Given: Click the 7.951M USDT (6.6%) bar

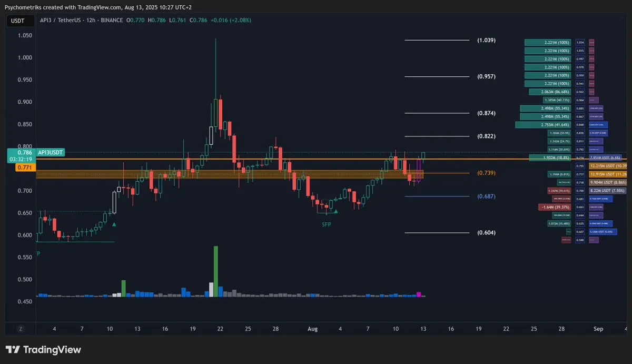Looking at the screenshot, I should click(x=605, y=157).
